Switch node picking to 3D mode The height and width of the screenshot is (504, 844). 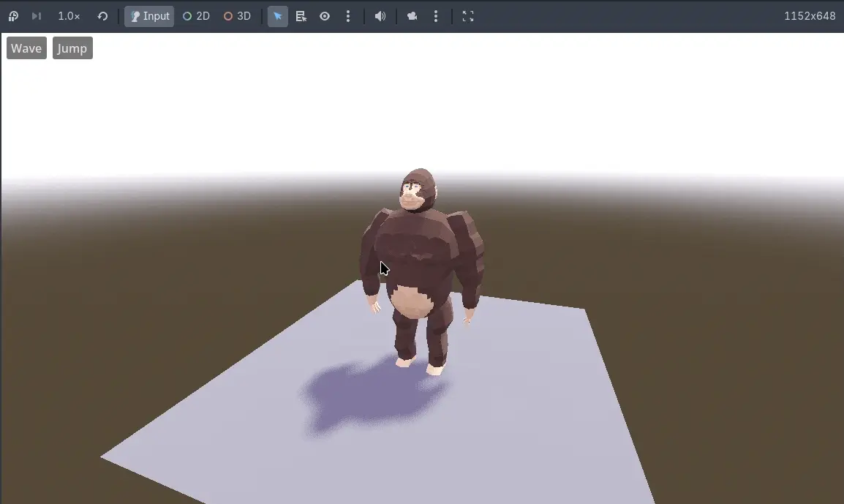[236, 16]
